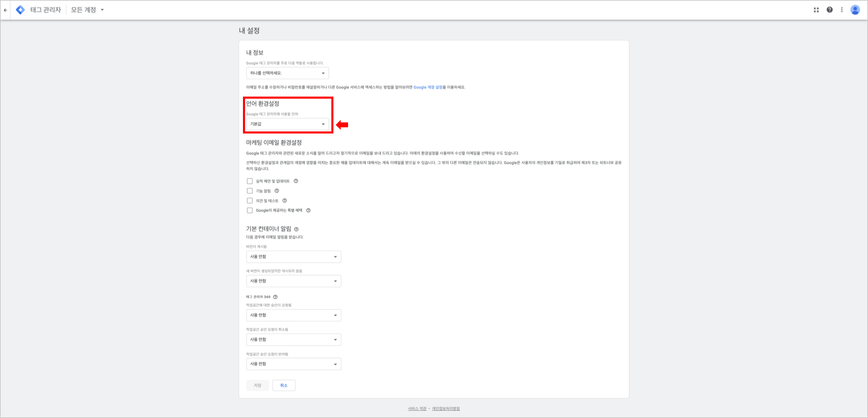Viewport: 868px width, 418px height.
Task: Tick the 의견 및 테스트 checkbox
Action: (x=250, y=201)
